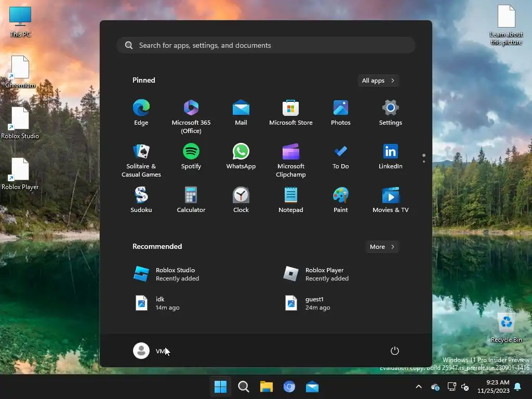The image size is (532, 399).
Task: Open Settings from pinned apps
Action: point(391,113)
